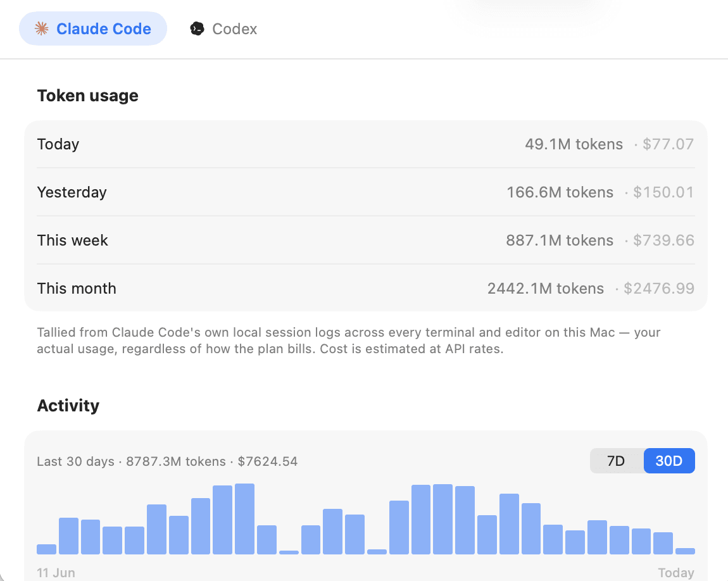This screenshot has height=581, width=728.
Task: Click the Today chart axis label
Action: pyautogui.click(x=676, y=573)
